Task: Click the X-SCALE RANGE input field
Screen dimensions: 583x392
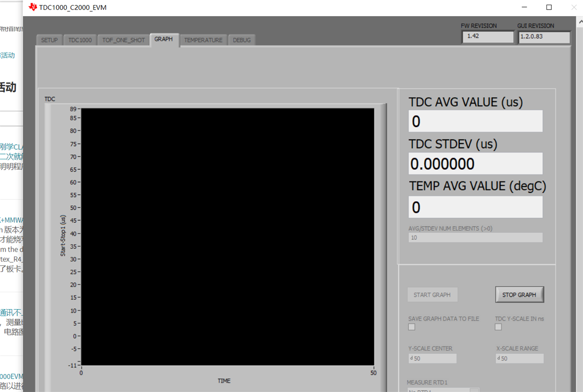Action: coord(519,359)
